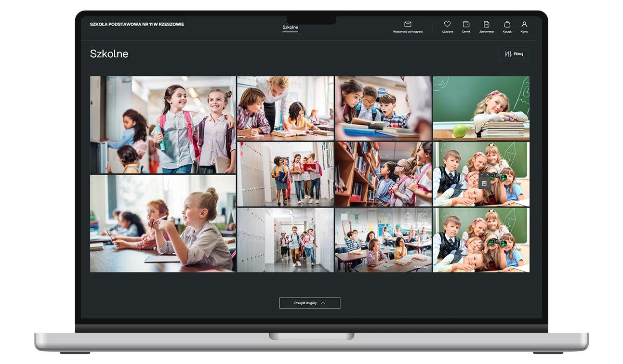Open Wiadomość od fotografa envelope icon
This screenshot has width=623, height=364.
point(408,25)
